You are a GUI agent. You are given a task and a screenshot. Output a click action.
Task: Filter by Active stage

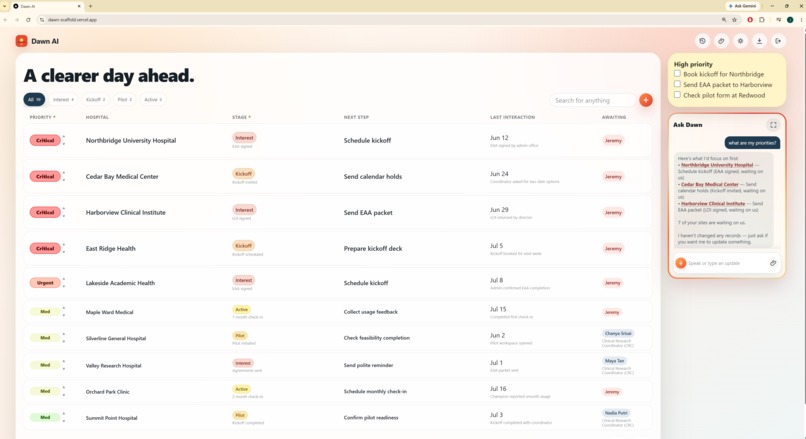tap(153, 99)
